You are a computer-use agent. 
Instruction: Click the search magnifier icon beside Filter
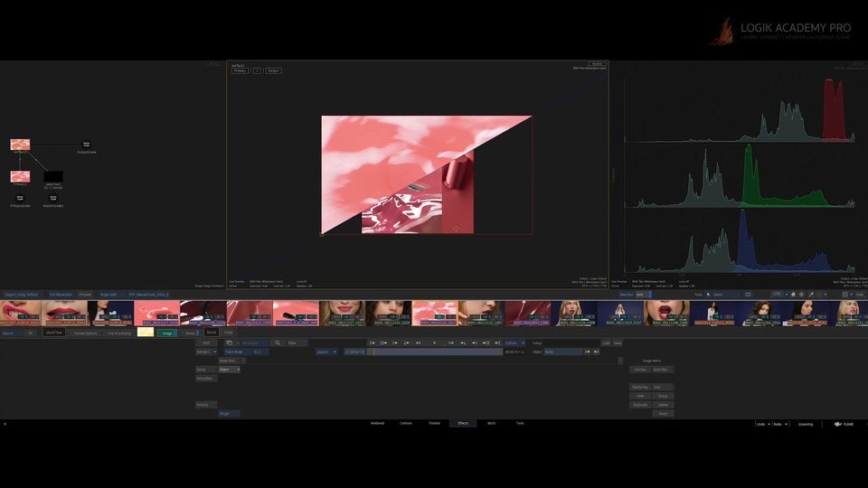pos(278,343)
